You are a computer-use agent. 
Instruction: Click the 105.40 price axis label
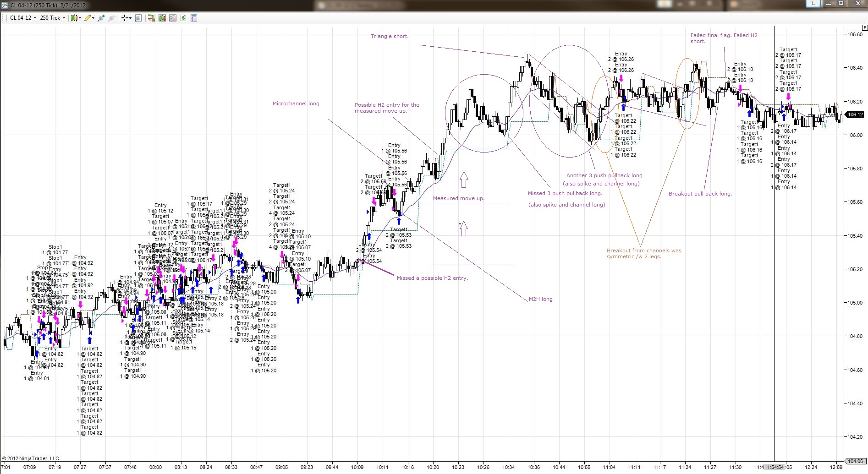855,236
